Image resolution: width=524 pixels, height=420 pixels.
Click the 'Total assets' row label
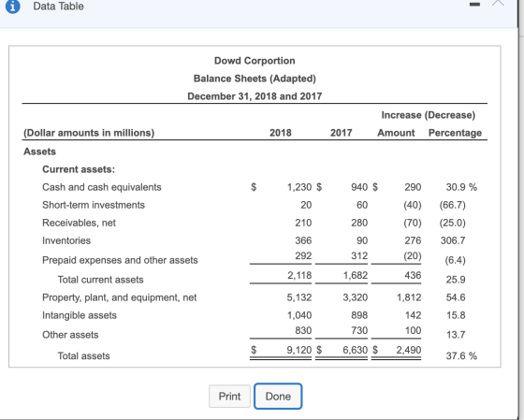coord(83,355)
